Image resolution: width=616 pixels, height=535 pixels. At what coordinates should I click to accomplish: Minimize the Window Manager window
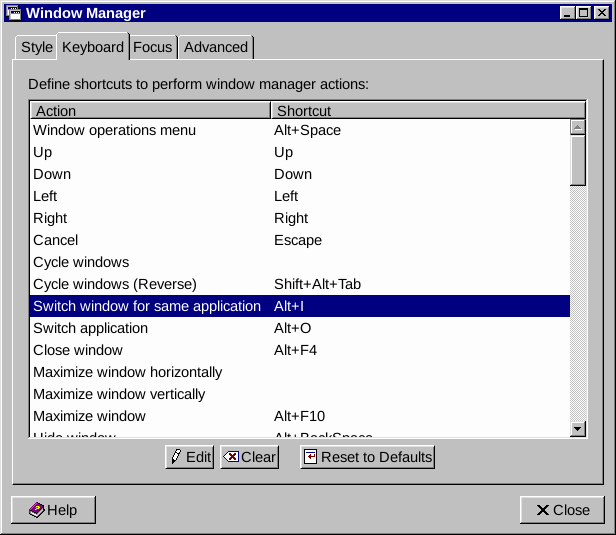click(x=567, y=13)
